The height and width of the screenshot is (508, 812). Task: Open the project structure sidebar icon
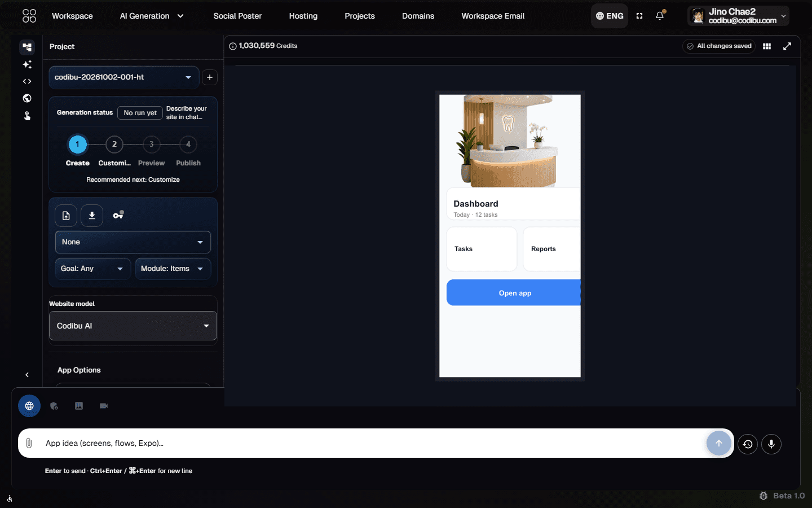point(27,47)
